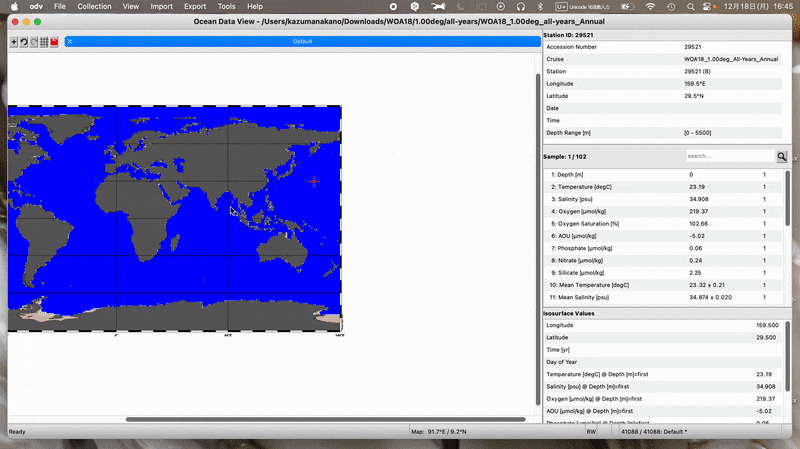Click the sample list vertical scrollbar
The height and width of the screenshot is (449, 800).
pos(787,198)
